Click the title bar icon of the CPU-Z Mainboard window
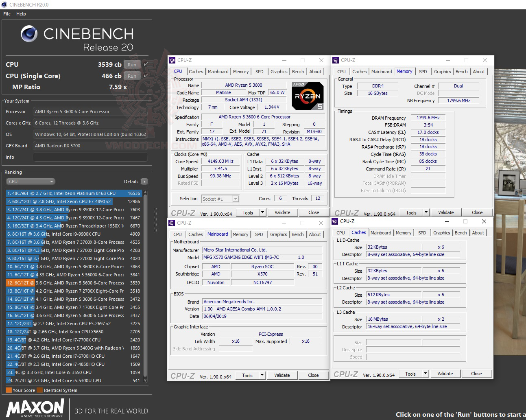This screenshot has width=526, height=420. coord(172,223)
